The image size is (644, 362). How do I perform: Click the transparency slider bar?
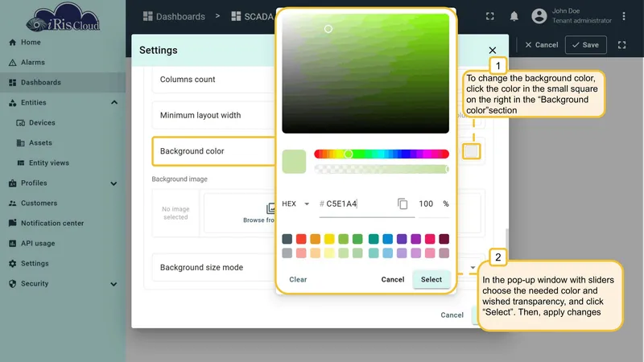382,169
